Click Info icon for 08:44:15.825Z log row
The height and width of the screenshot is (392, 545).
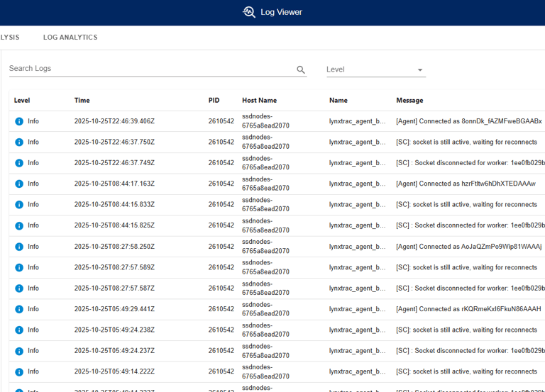click(19, 225)
